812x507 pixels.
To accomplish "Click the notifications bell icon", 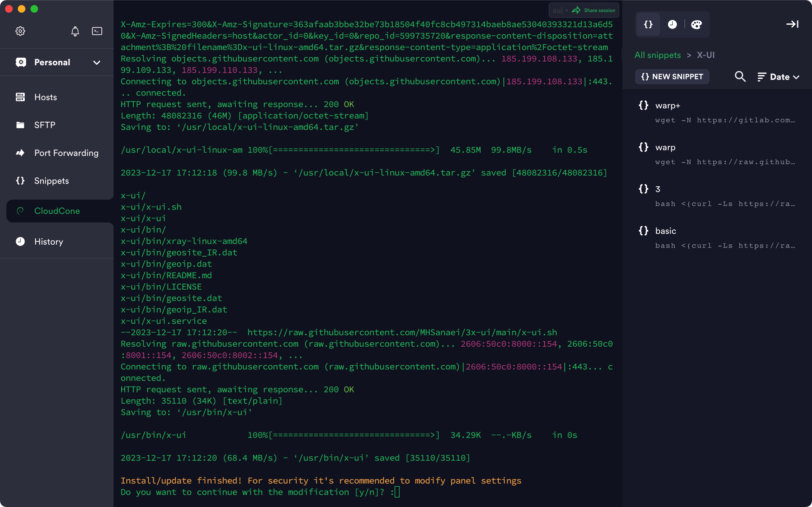I will [x=75, y=31].
